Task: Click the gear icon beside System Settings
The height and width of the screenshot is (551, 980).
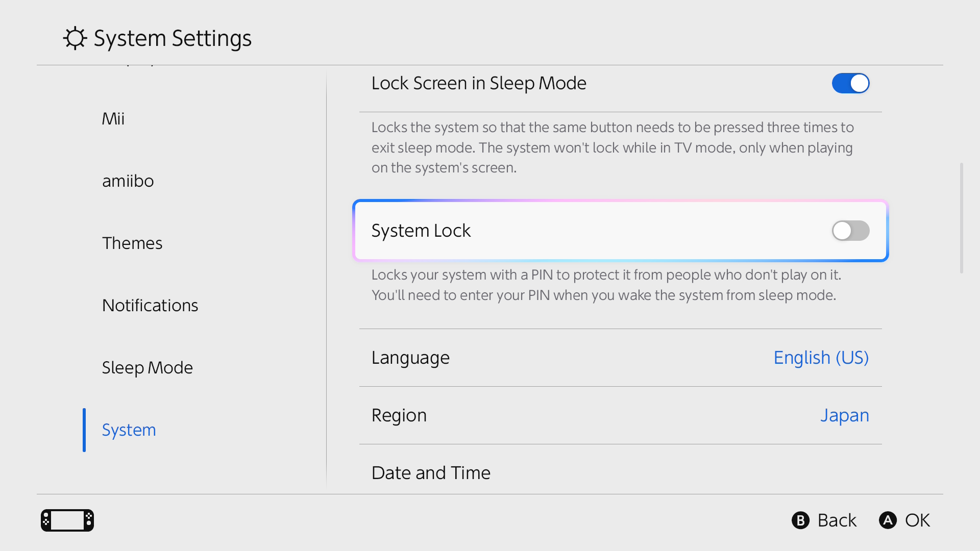Action: click(75, 38)
